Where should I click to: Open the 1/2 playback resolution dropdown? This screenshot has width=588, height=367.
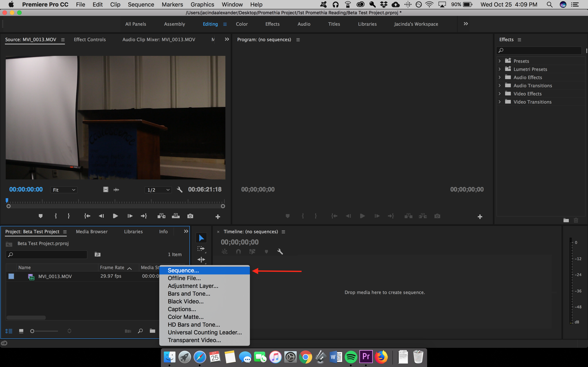coord(158,190)
